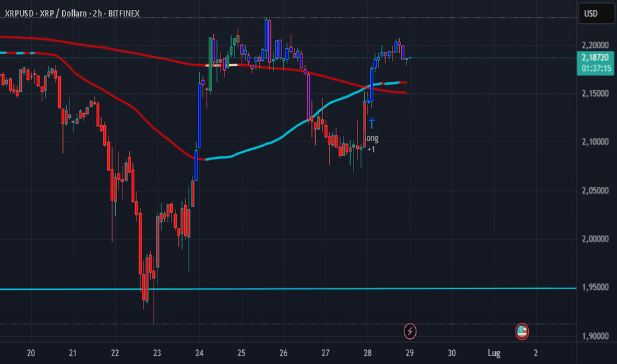617x364 pixels.
Task: Click the 2,05000 price axis label
Action: click(x=595, y=191)
